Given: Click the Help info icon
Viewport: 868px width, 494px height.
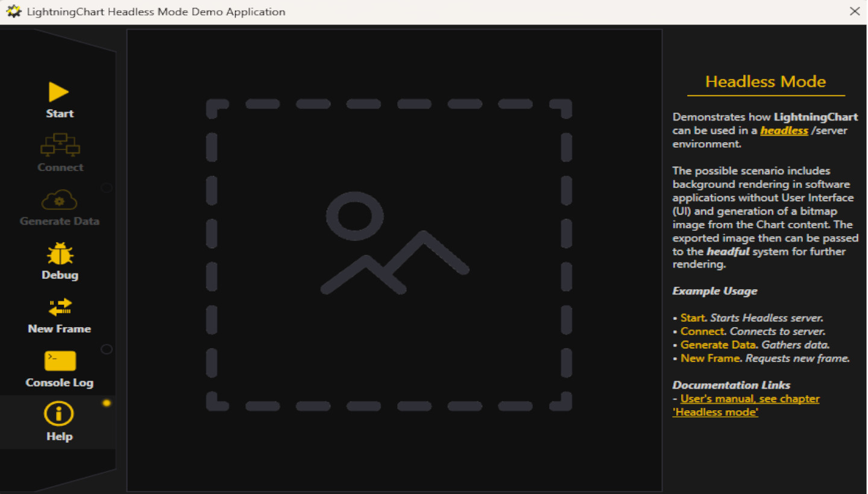Looking at the screenshot, I should [x=59, y=414].
